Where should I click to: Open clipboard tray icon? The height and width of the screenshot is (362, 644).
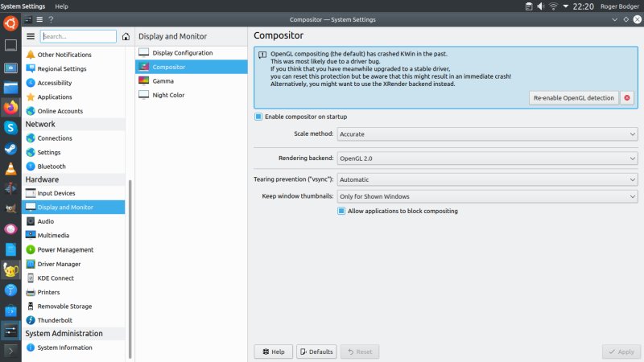coord(529,6)
